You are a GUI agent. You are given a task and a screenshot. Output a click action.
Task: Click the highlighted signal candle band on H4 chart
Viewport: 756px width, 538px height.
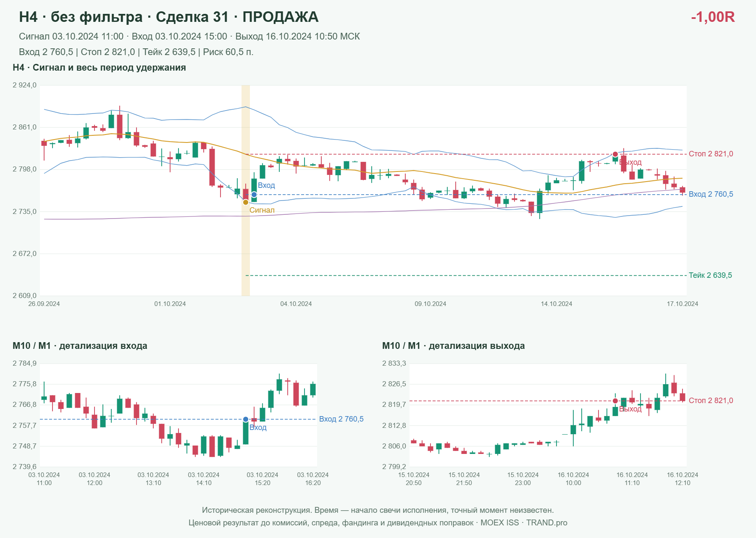click(x=246, y=190)
